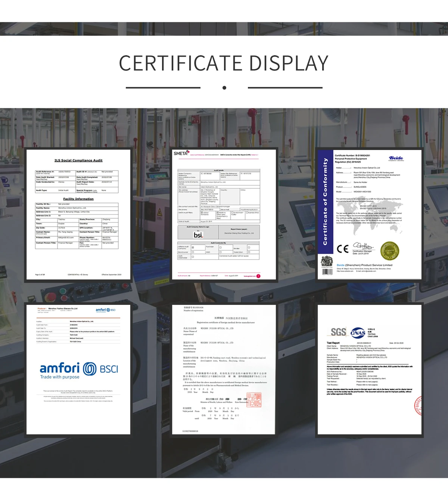Click the CNAS logo on test report

tap(358, 332)
